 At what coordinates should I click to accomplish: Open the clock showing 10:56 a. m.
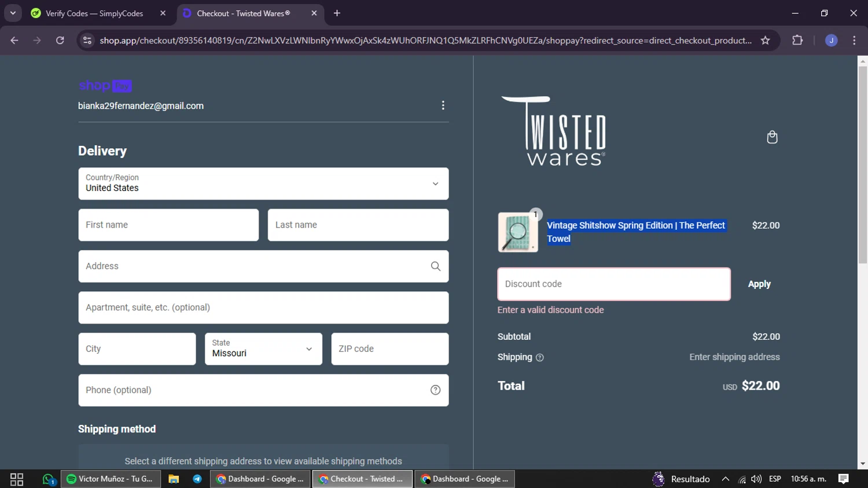point(808,479)
